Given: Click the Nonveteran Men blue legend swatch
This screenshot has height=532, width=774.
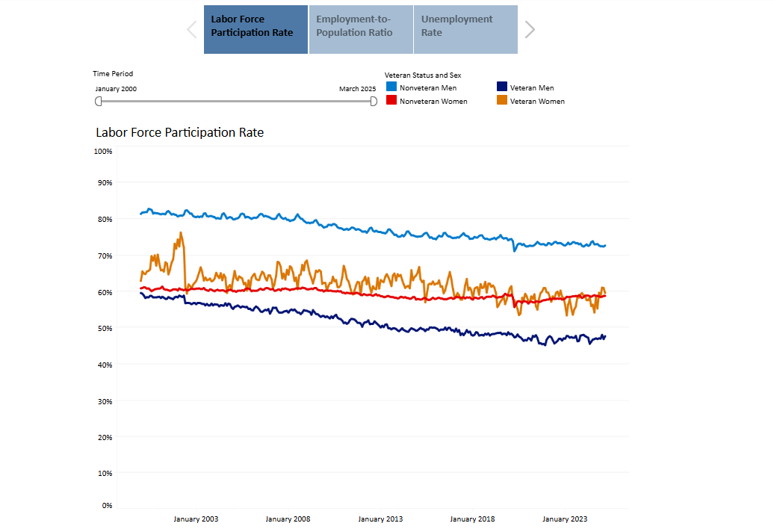Looking at the screenshot, I should pos(391,87).
